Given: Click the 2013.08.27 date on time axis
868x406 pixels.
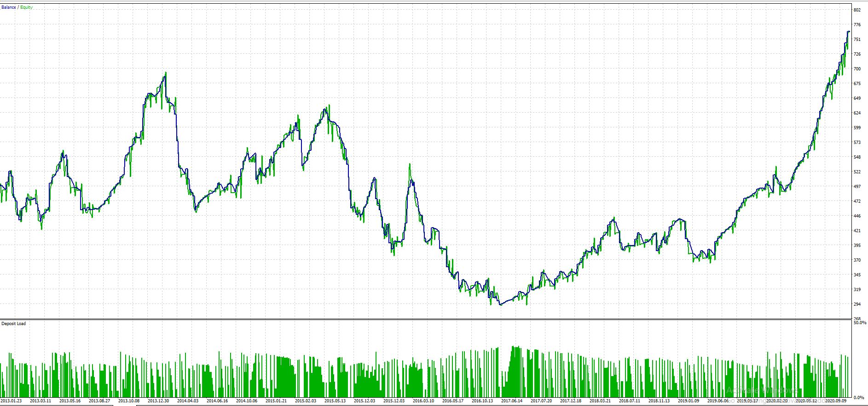Looking at the screenshot, I should [99, 401].
